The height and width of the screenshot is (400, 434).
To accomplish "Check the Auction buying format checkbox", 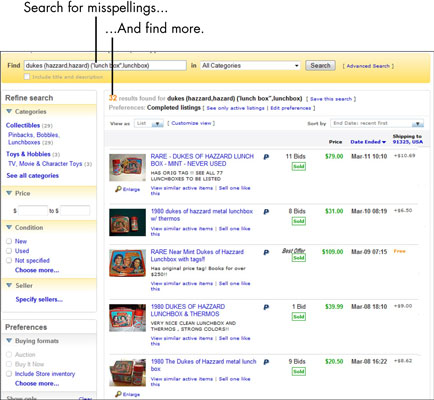I will [x=9, y=354].
